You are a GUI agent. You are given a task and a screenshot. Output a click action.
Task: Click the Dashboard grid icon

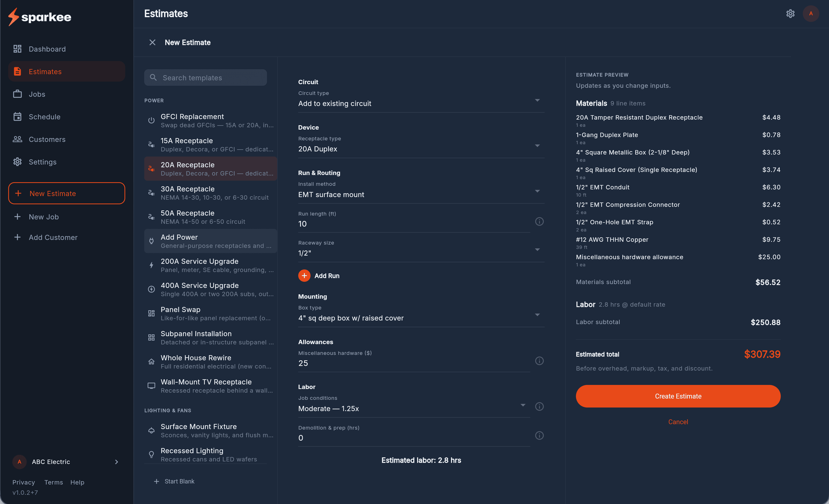(17, 49)
